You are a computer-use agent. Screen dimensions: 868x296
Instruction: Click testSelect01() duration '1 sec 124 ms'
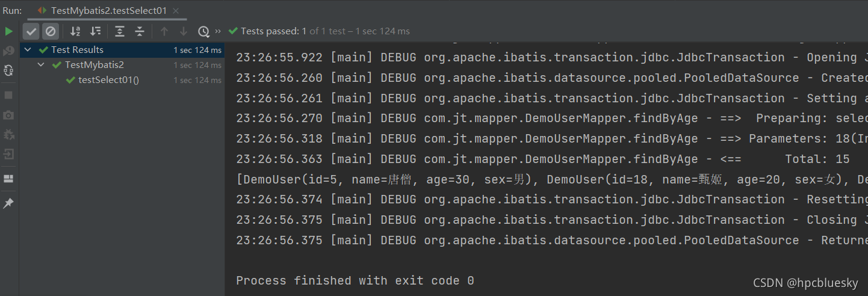pyautogui.click(x=197, y=80)
